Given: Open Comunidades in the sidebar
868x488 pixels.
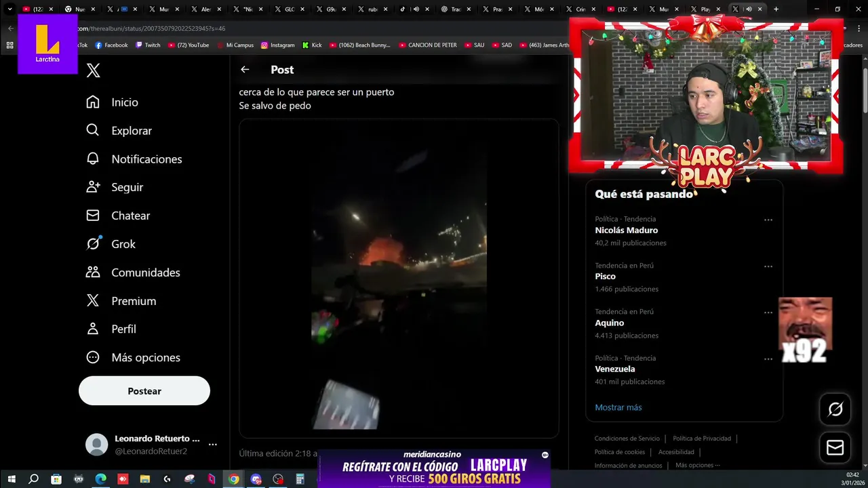Looking at the screenshot, I should tap(132, 272).
